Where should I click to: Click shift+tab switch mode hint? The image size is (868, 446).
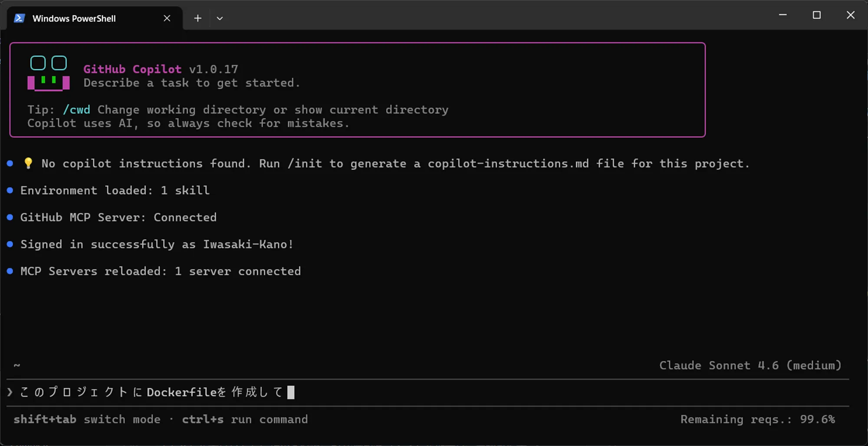(87, 419)
